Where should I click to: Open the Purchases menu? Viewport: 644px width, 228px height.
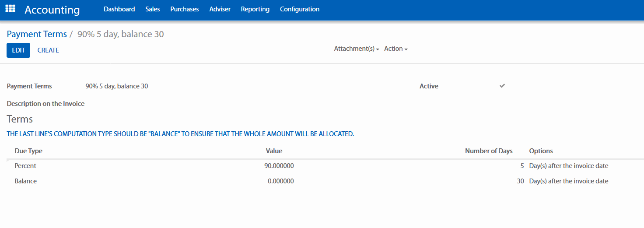[184, 9]
